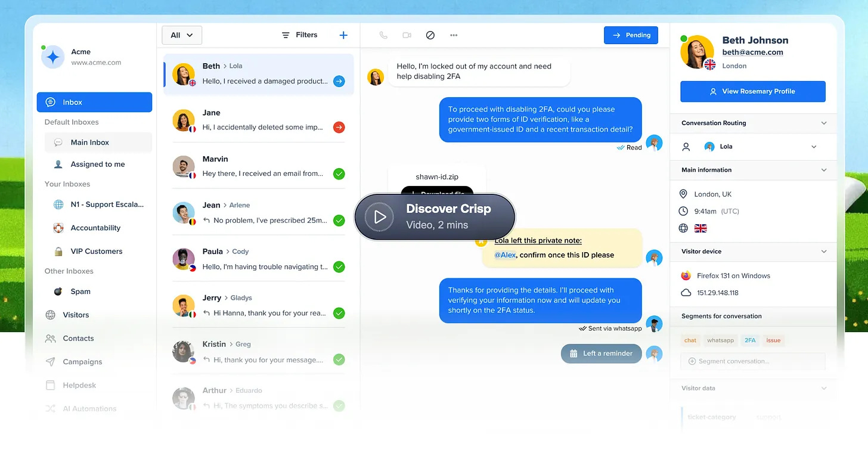
Task: Start a video call with camera icon
Action: click(407, 35)
